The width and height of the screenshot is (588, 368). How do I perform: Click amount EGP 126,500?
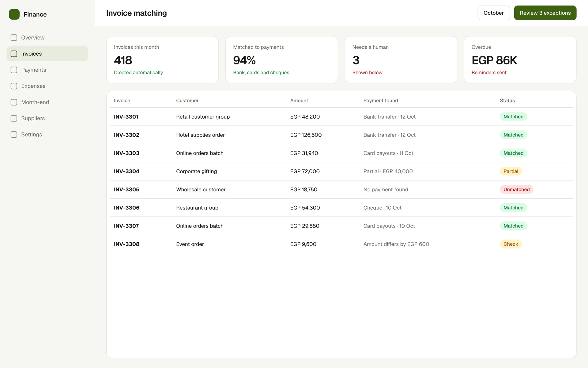click(x=306, y=135)
